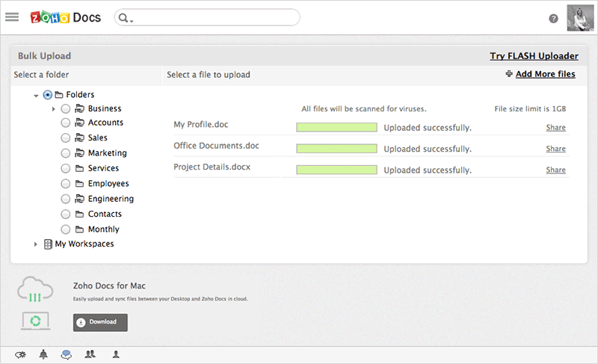Click the Accounts shared folder icon
The image size is (598, 364).
point(79,123)
